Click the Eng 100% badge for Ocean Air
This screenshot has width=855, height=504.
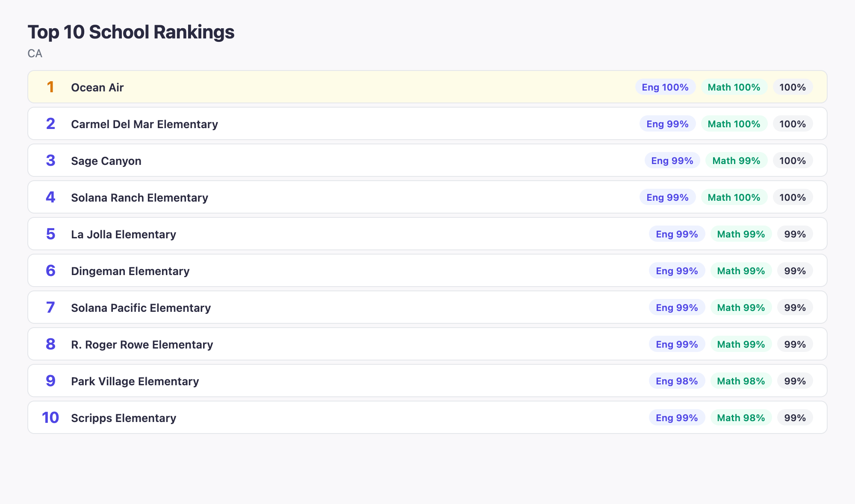click(665, 87)
